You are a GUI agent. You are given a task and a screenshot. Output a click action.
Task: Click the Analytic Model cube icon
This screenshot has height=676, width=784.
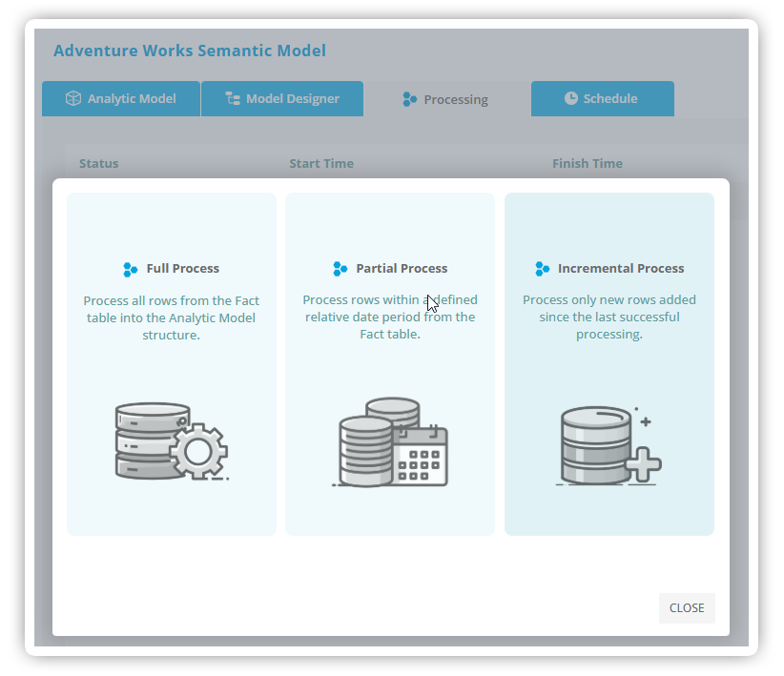coord(73,98)
